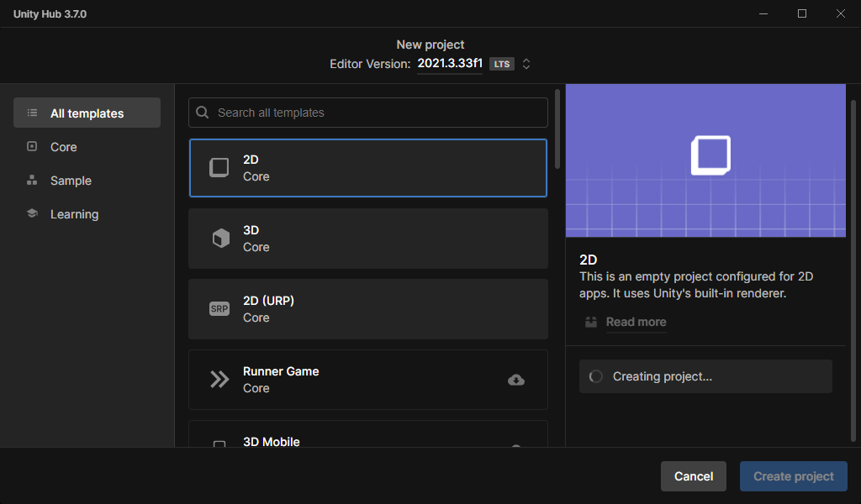The width and height of the screenshot is (861, 504).
Task: Open the Editor Version selector arrows
Action: pyautogui.click(x=526, y=64)
